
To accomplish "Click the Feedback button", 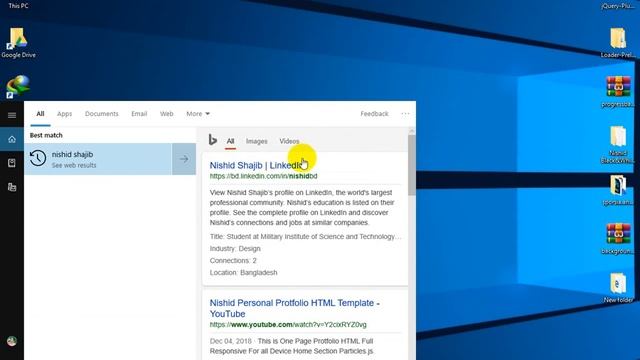I will coord(374,114).
